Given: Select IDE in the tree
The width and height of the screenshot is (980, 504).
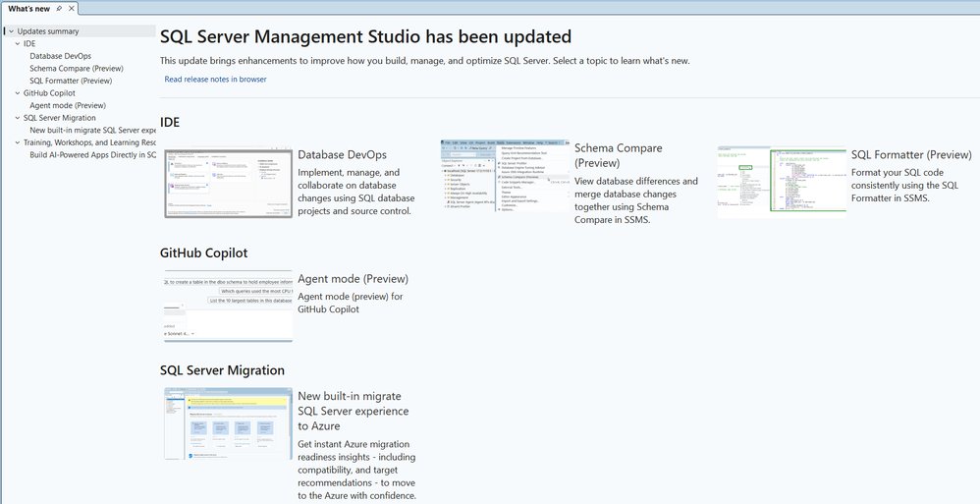Looking at the screenshot, I should click(29, 44).
